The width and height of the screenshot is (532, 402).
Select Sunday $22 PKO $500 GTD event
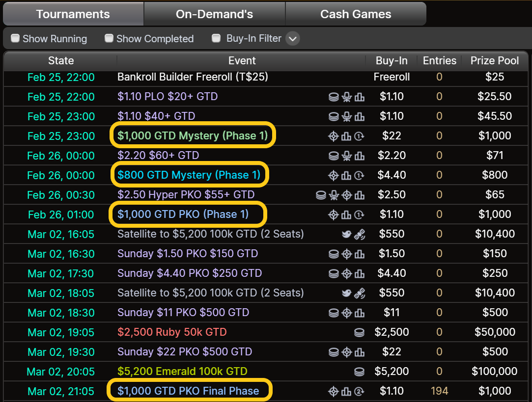click(x=185, y=352)
